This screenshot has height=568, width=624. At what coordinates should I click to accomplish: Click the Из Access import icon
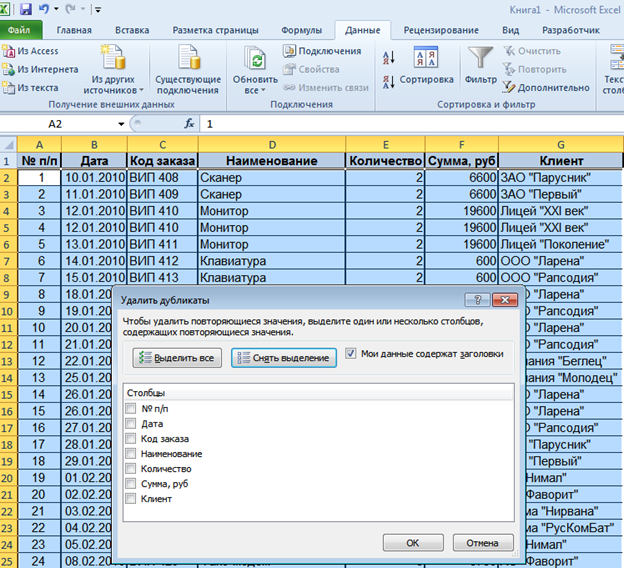[x=9, y=51]
